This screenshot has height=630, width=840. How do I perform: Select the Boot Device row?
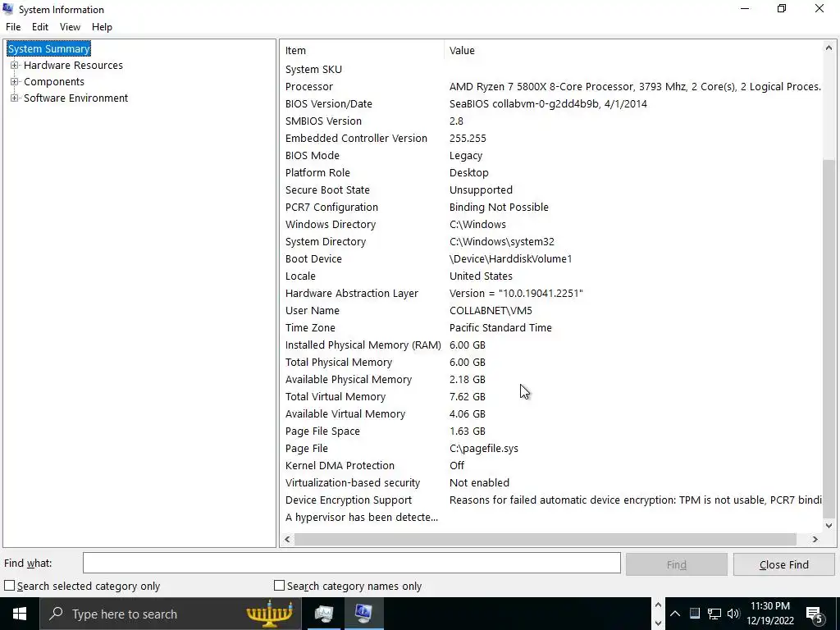(551, 258)
